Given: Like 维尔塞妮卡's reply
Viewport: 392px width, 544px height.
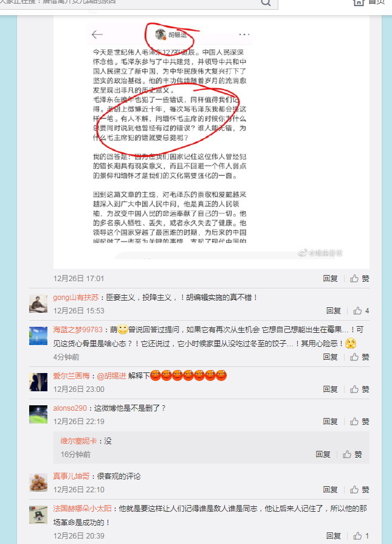Looking at the screenshot, I should tap(352, 454).
